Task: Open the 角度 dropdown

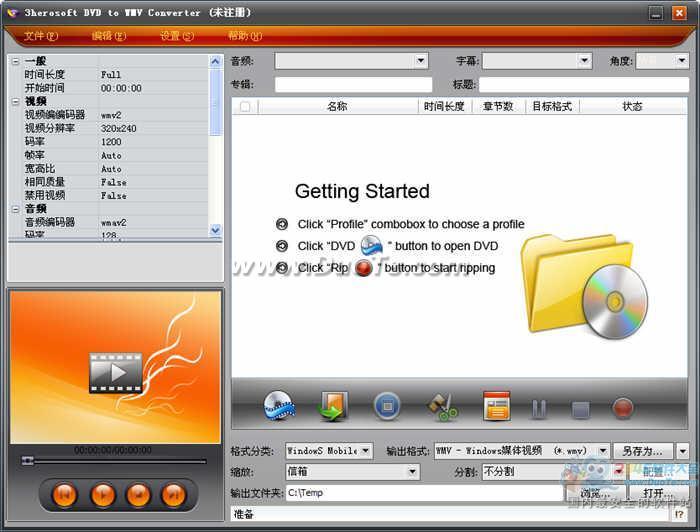Action: tap(681, 61)
